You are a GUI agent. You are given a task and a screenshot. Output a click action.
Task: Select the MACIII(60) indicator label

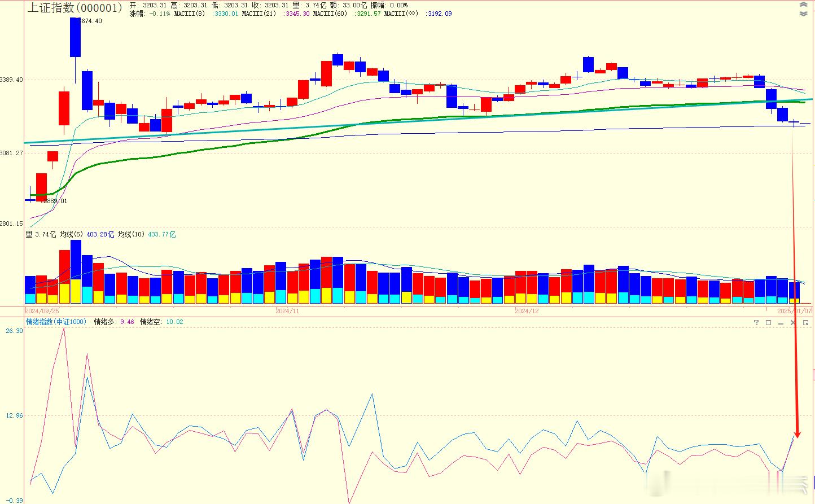pos(330,14)
